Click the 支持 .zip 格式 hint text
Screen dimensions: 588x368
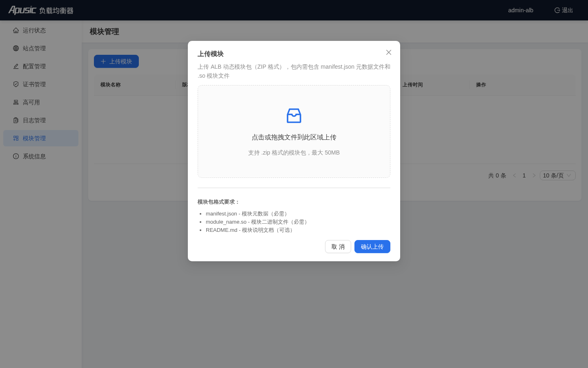[x=294, y=153]
